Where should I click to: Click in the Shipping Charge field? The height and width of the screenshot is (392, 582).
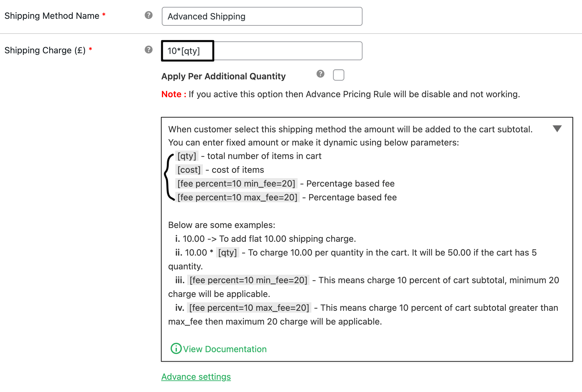click(262, 51)
